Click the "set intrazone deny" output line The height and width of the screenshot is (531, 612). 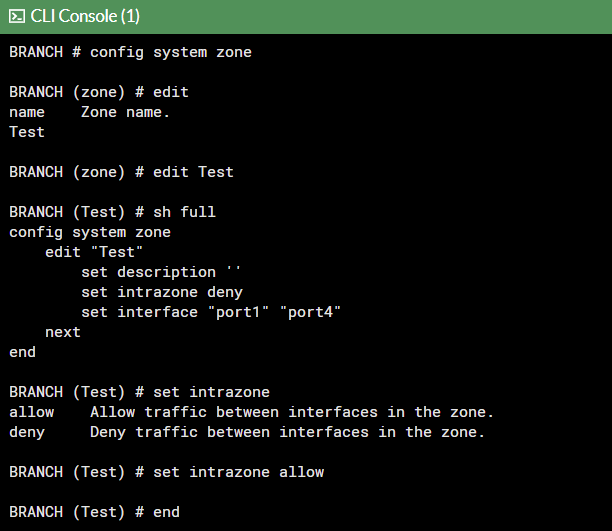pyautogui.click(x=161, y=292)
